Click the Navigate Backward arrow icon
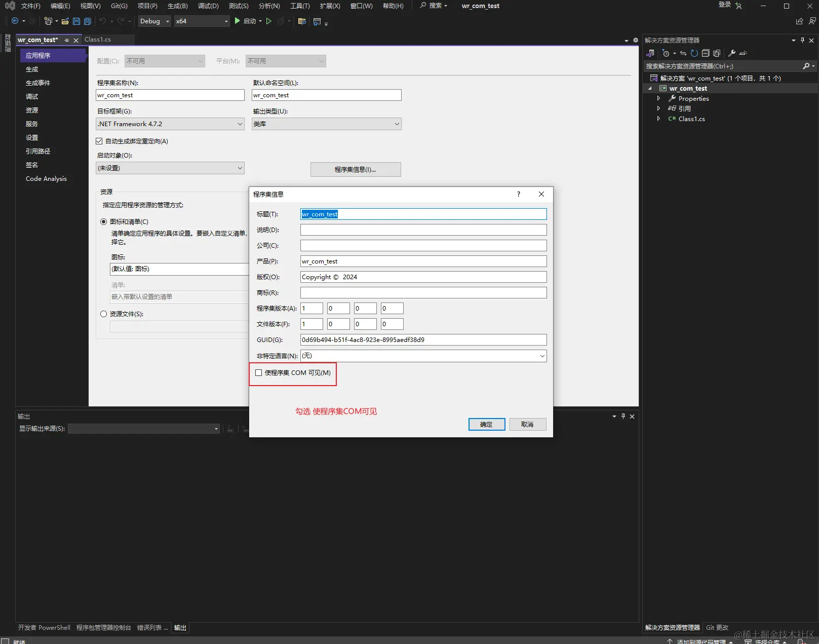Image resolution: width=819 pixels, height=644 pixels. [15, 21]
